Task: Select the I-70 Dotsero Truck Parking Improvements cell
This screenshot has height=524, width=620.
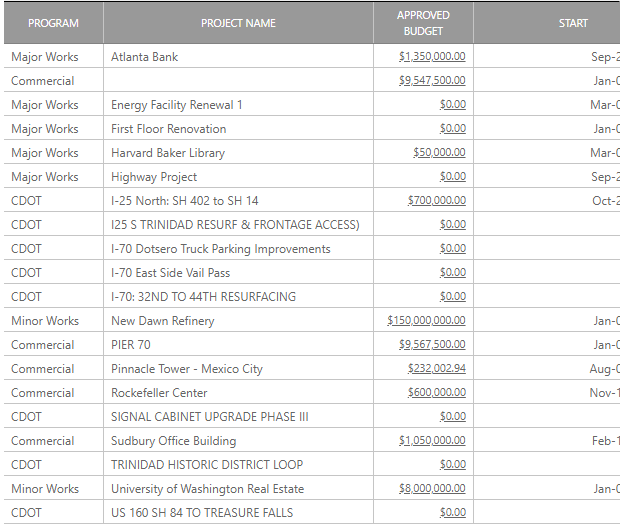Action: pyautogui.click(x=238, y=248)
